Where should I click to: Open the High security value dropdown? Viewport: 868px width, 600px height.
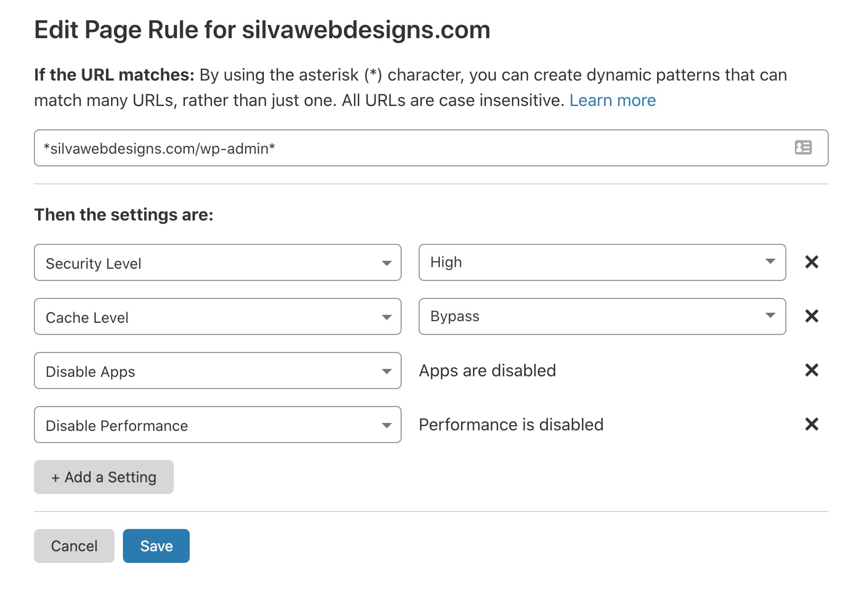tap(602, 262)
